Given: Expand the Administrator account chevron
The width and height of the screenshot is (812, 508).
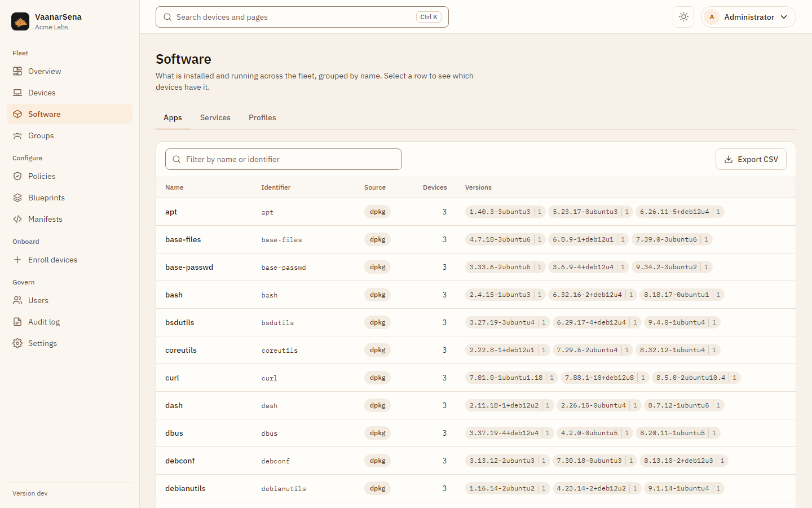Looking at the screenshot, I should tap(784, 17).
